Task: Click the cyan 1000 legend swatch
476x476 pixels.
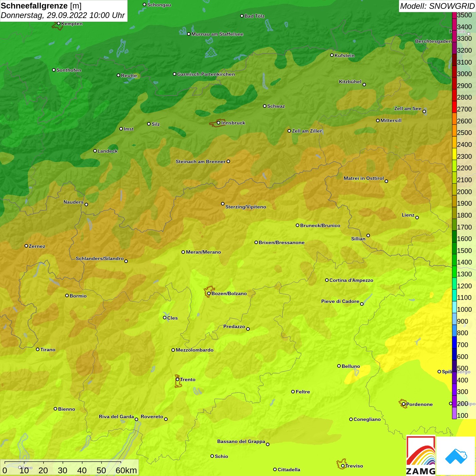Action: [454, 307]
